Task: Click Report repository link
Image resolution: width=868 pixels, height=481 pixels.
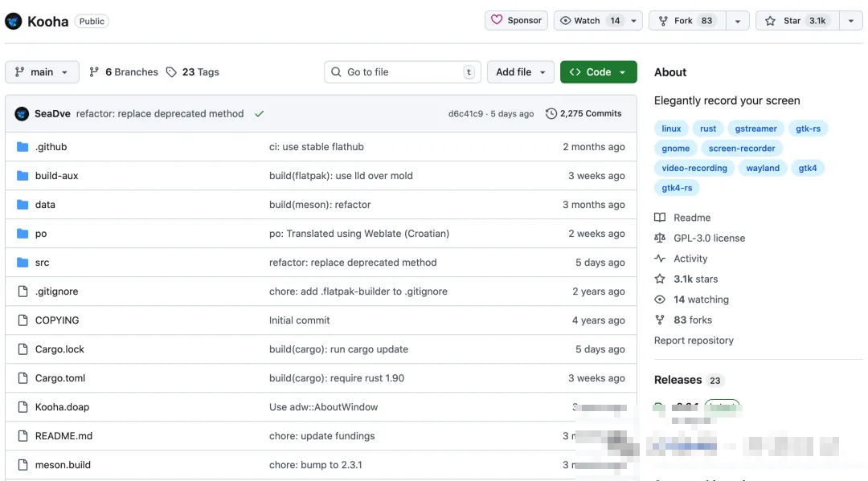Action: point(694,340)
